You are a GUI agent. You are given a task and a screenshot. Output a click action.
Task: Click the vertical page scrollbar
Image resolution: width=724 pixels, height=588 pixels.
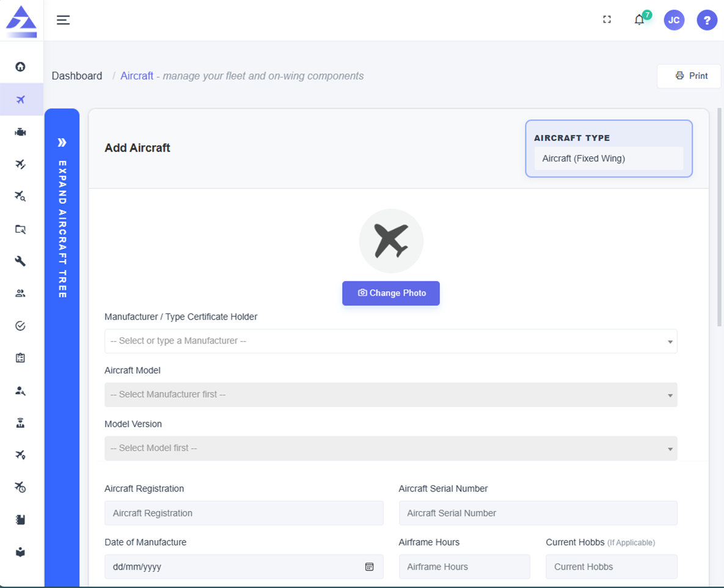point(719,217)
